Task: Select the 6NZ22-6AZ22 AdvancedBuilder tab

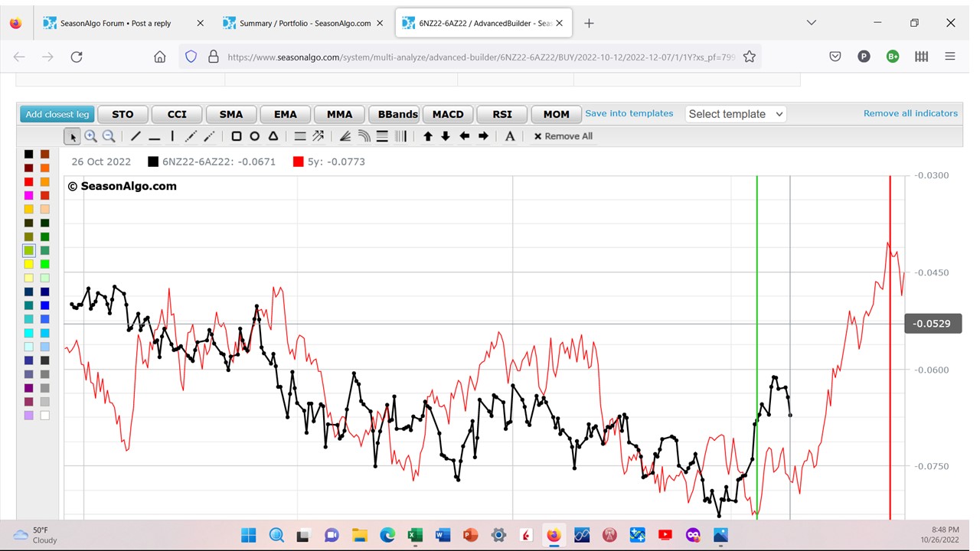Action: tap(483, 23)
